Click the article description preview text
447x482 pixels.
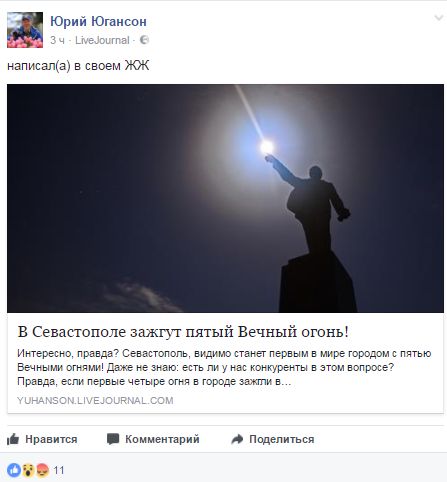224,367
